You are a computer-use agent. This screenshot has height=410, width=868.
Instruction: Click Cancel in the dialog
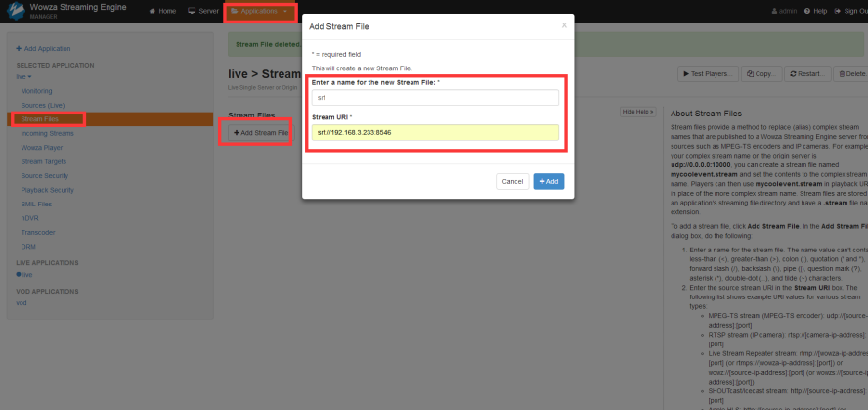coord(512,181)
